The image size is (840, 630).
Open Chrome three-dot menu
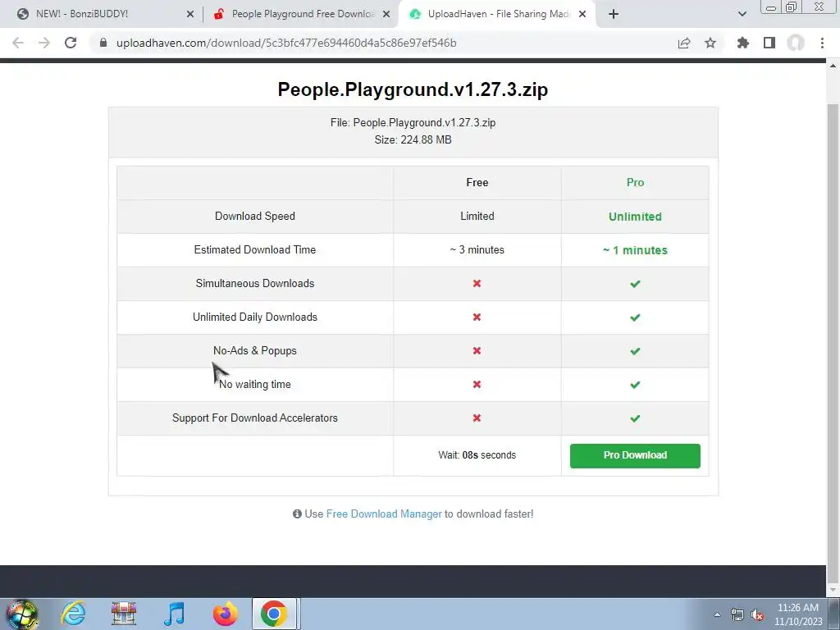pyautogui.click(x=822, y=43)
